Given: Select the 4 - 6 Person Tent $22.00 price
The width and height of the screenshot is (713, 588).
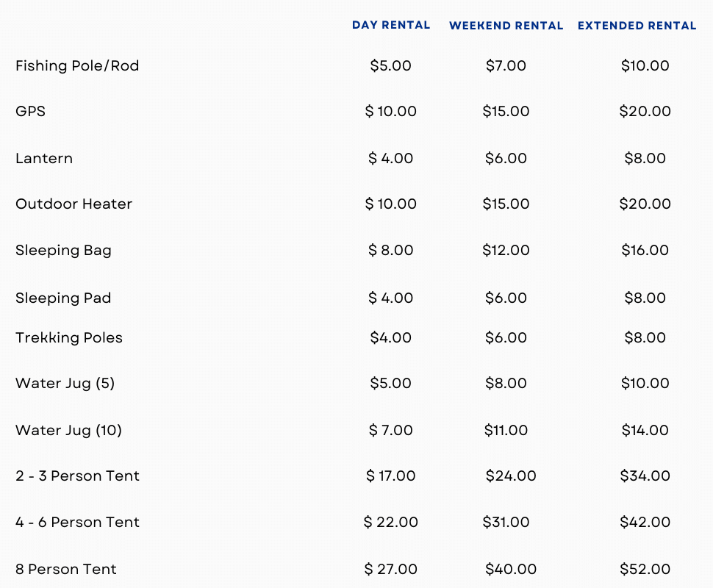Looking at the screenshot, I should pos(391,522).
